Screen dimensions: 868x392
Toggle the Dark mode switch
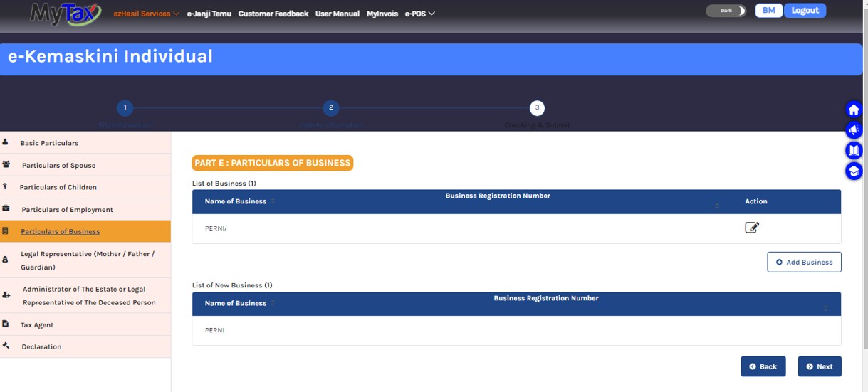(726, 11)
